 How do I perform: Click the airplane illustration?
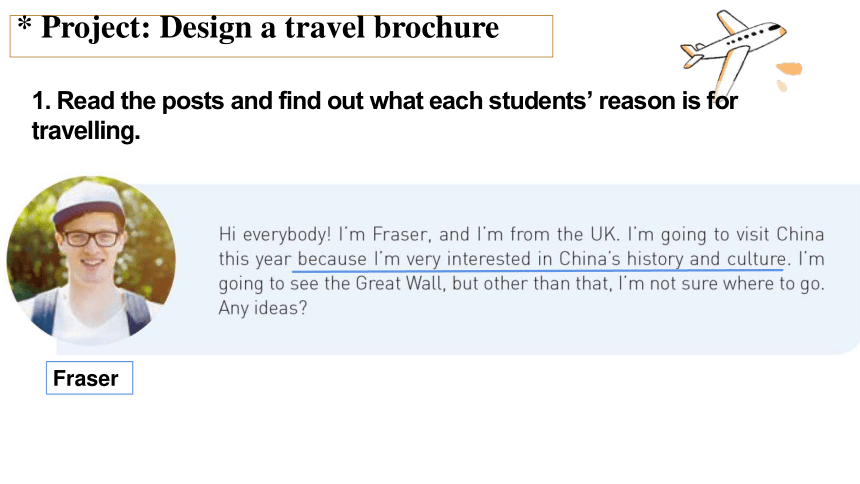click(x=733, y=50)
